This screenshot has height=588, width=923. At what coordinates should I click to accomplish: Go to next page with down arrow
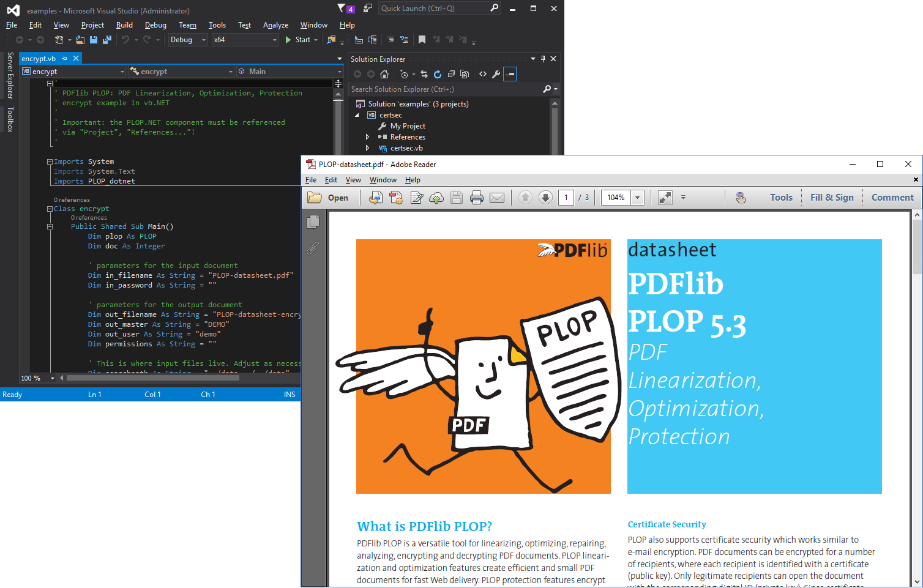tap(545, 198)
